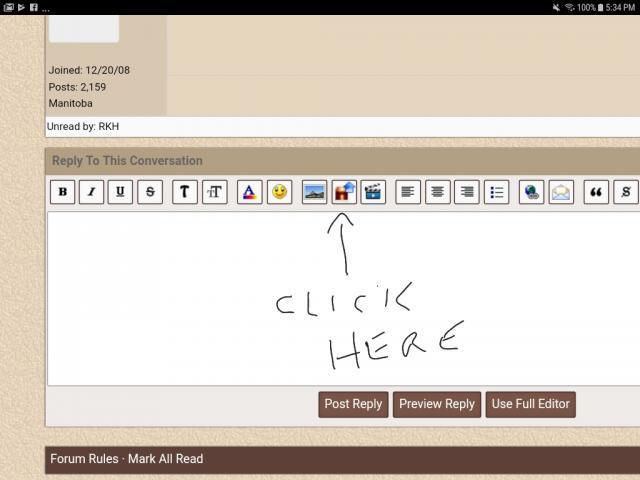Open the text color picker
Viewport: 640px width, 480px height.
250,192
